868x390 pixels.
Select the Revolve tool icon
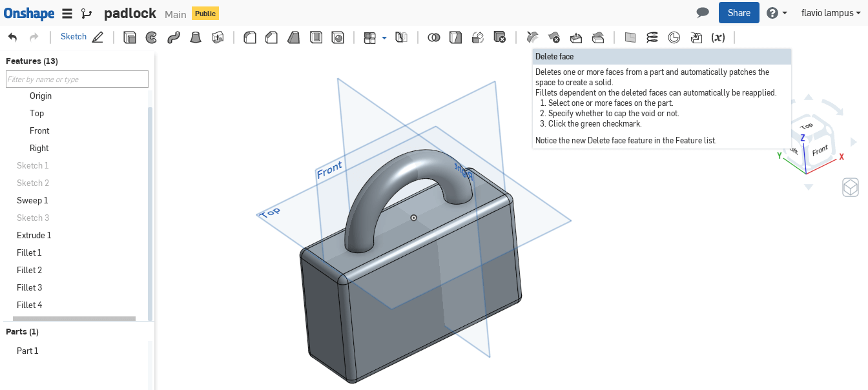pyautogui.click(x=152, y=37)
